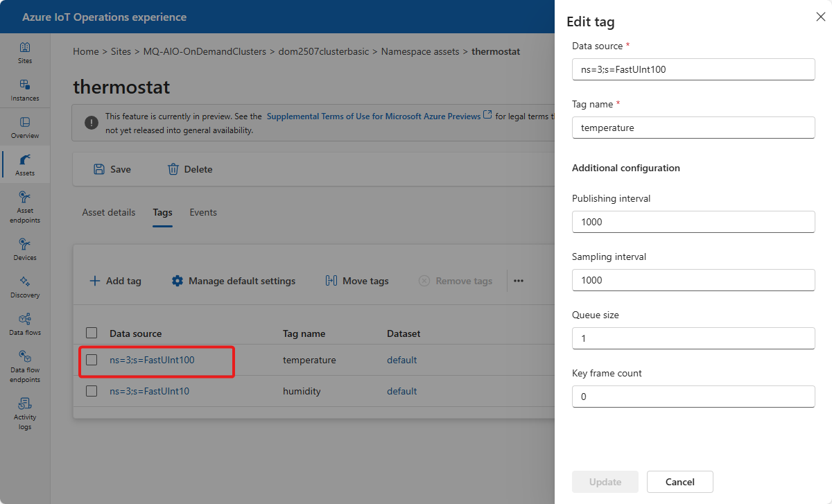Image resolution: width=832 pixels, height=504 pixels.
Task: Check the ns=3;s=FastUInt10 row checkbox
Action: [92, 391]
